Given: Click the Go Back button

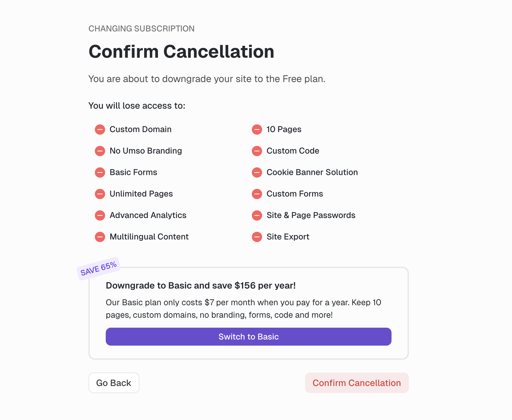Looking at the screenshot, I should click(114, 383).
